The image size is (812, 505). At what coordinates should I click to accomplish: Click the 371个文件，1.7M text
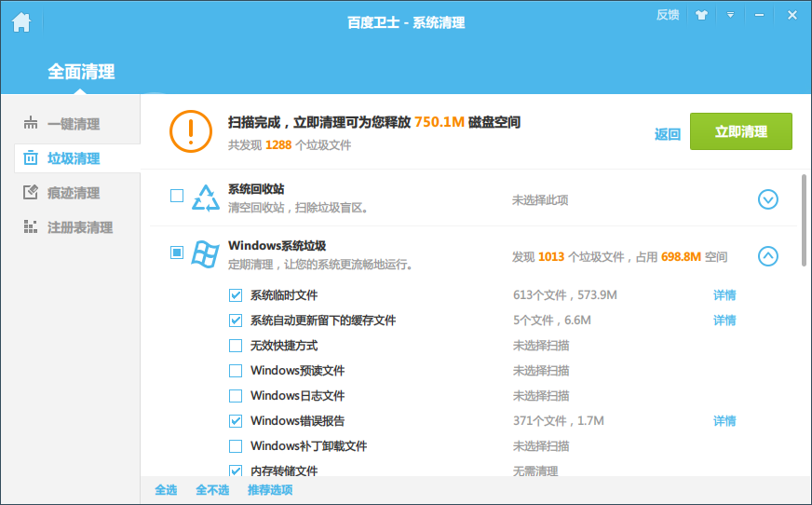click(559, 421)
